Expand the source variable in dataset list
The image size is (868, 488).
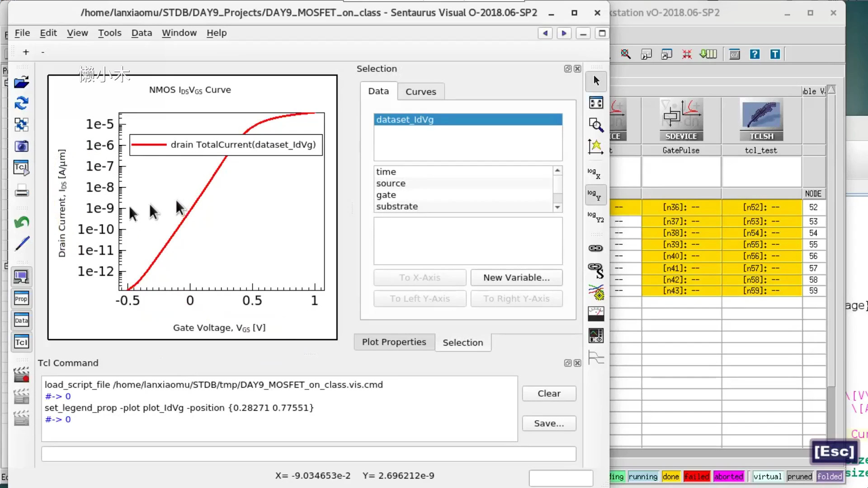[x=390, y=183]
